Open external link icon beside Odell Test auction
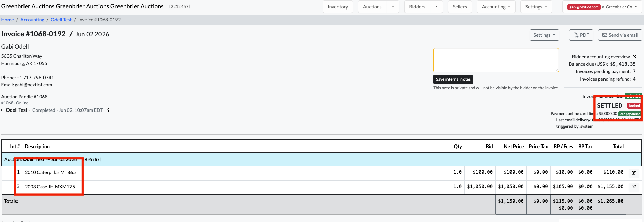The image size is (644, 222). coord(107,110)
